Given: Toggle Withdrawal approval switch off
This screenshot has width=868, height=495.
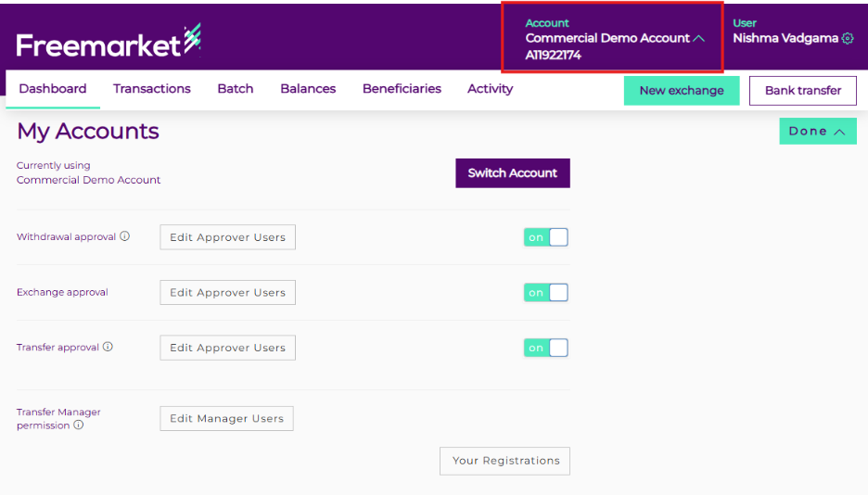Looking at the screenshot, I should 545,237.
